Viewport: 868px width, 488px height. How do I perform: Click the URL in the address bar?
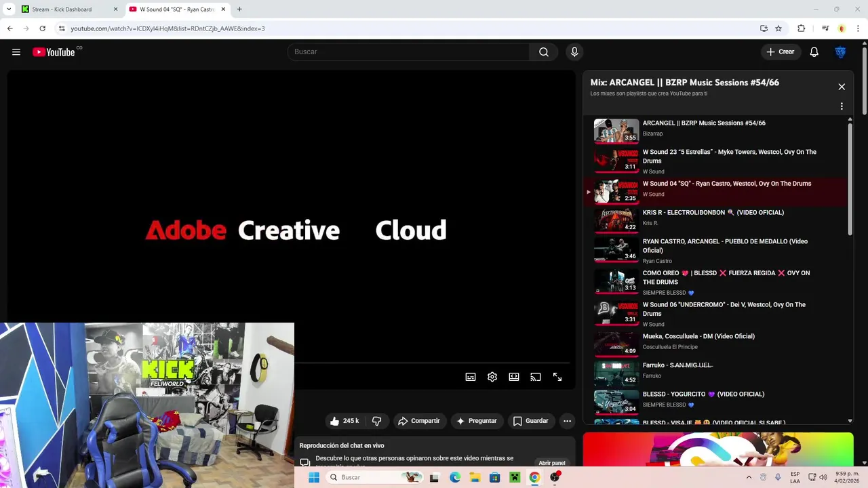(x=167, y=28)
